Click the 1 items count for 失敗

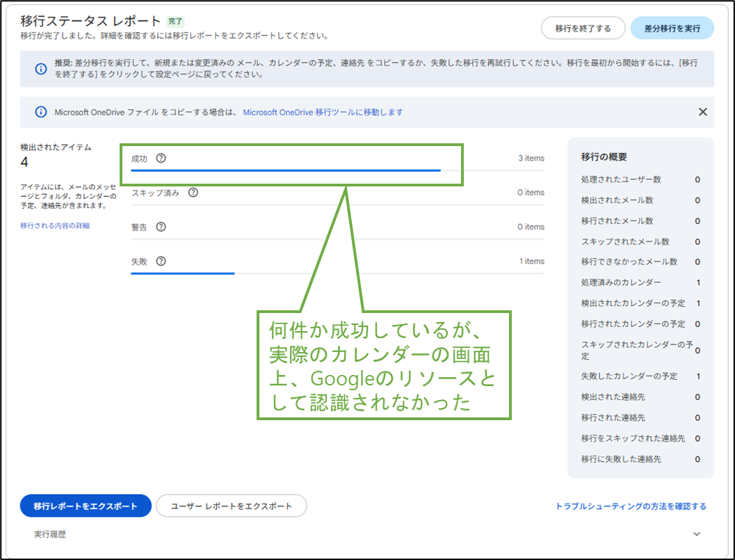click(531, 261)
